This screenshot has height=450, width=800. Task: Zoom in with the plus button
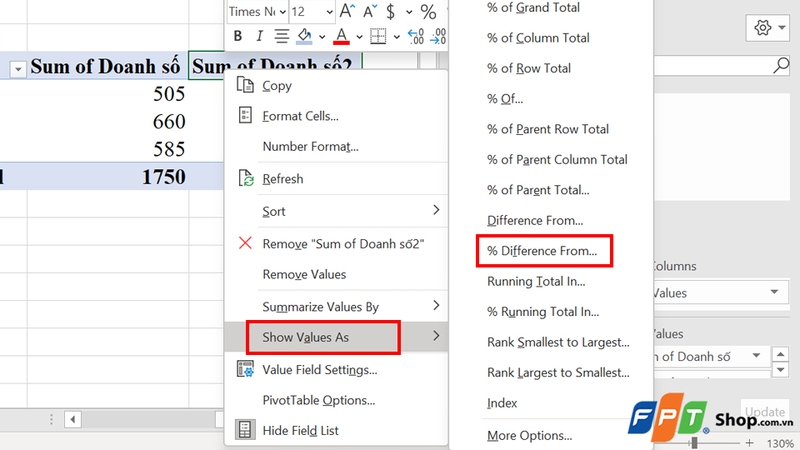(x=749, y=443)
